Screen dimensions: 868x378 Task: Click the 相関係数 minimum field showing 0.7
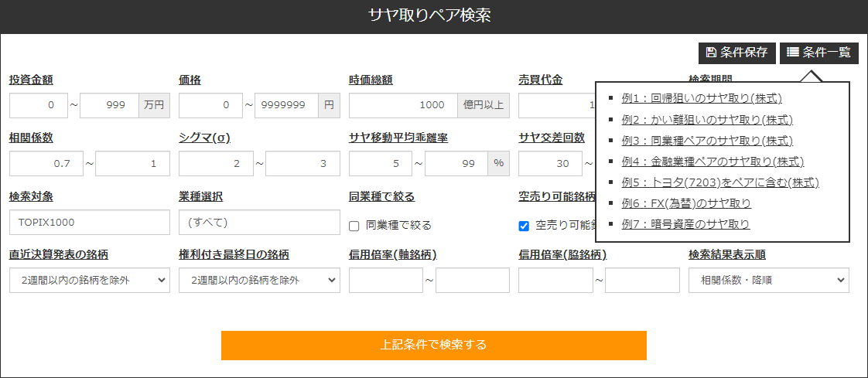point(46,164)
